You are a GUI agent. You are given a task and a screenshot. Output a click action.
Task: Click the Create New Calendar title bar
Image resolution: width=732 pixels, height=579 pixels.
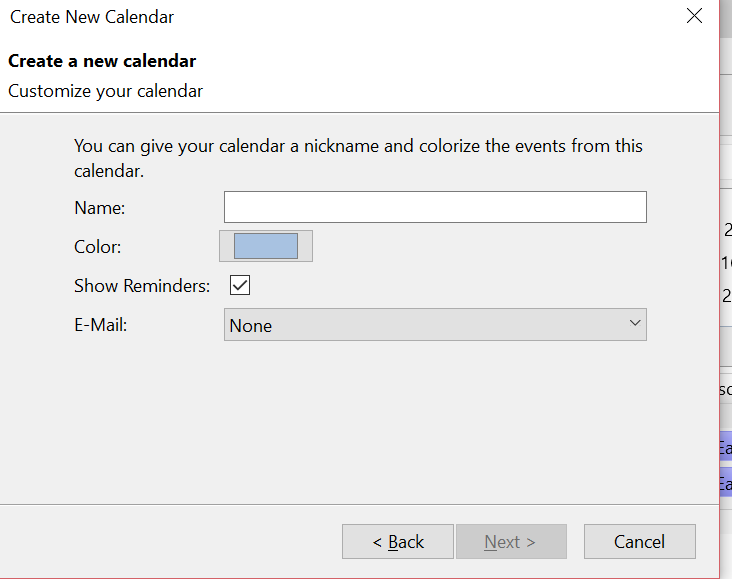pos(300,17)
